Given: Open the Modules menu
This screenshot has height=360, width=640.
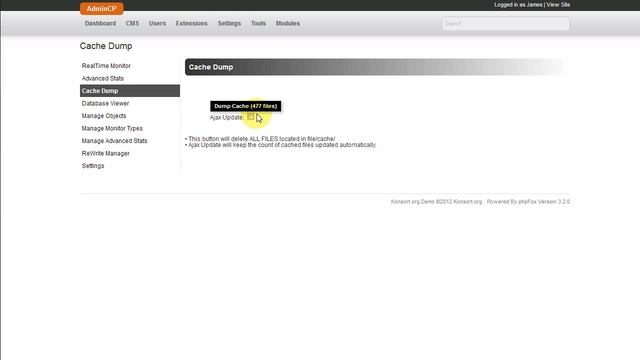Looking at the screenshot, I should pyautogui.click(x=288, y=23).
